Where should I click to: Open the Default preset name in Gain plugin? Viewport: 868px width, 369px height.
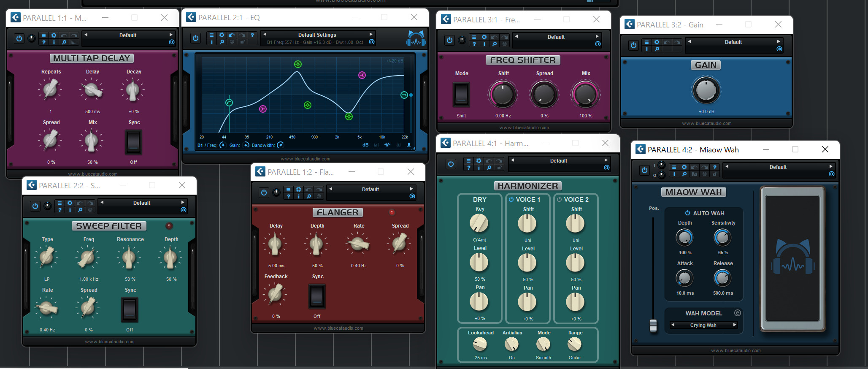pos(733,42)
